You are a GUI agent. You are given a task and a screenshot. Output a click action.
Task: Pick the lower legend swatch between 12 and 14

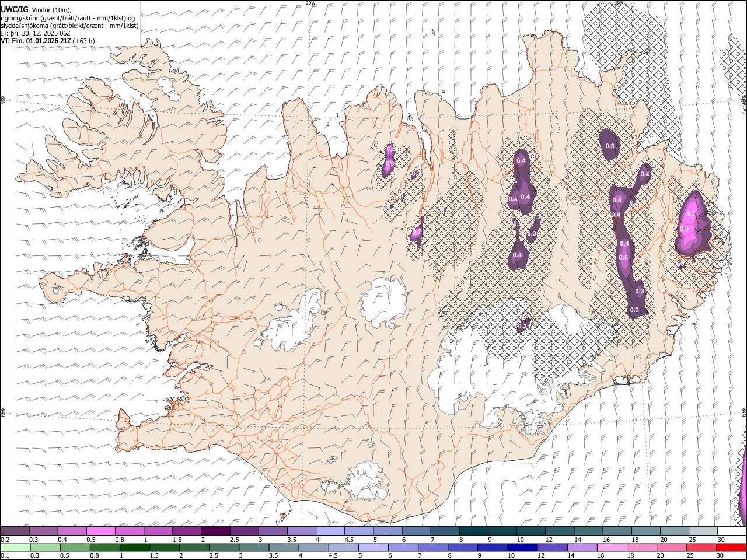(x=551, y=548)
